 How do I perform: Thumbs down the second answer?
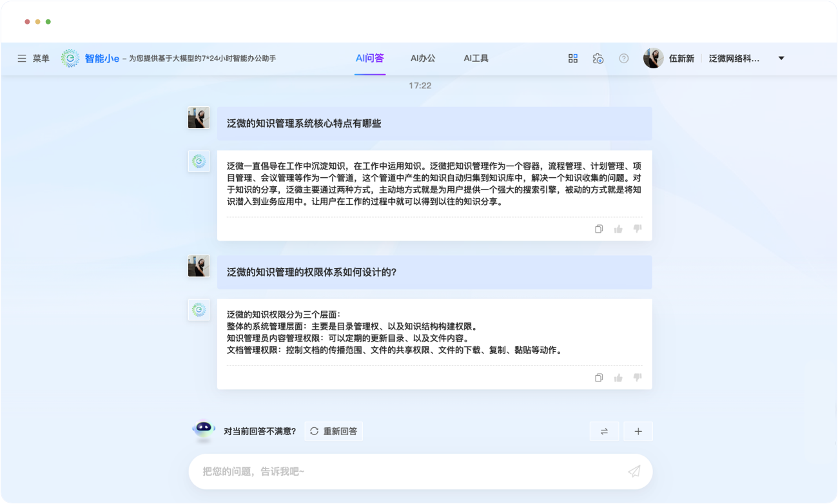[x=638, y=378]
